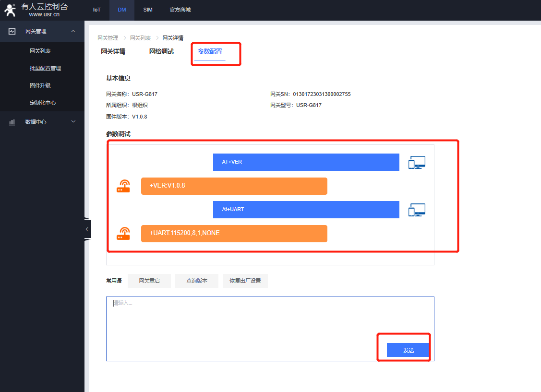Collapse the sidebar with the arrow handle
The image size is (541, 392).
coord(87,229)
